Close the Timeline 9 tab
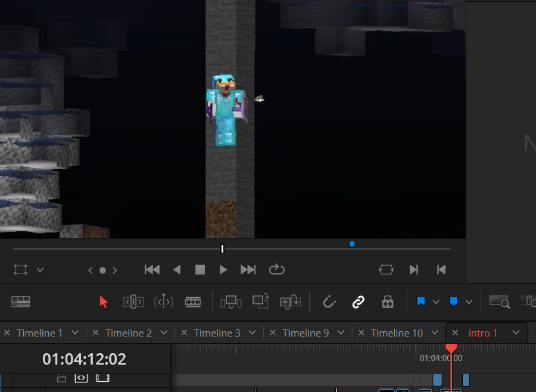Screen dimensions: 536x392 point(272,333)
